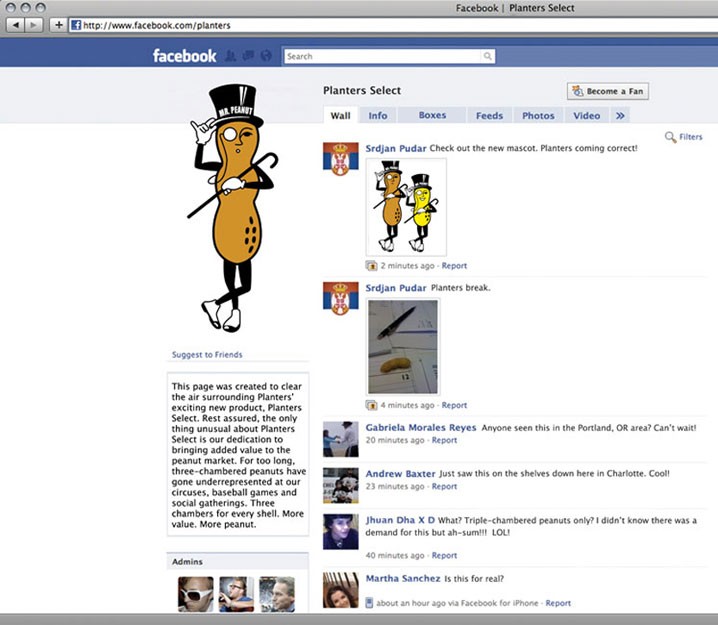The height and width of the screenshot is (625, 718).
Task: Add a bookmark with the plus button
Action: 58,25
